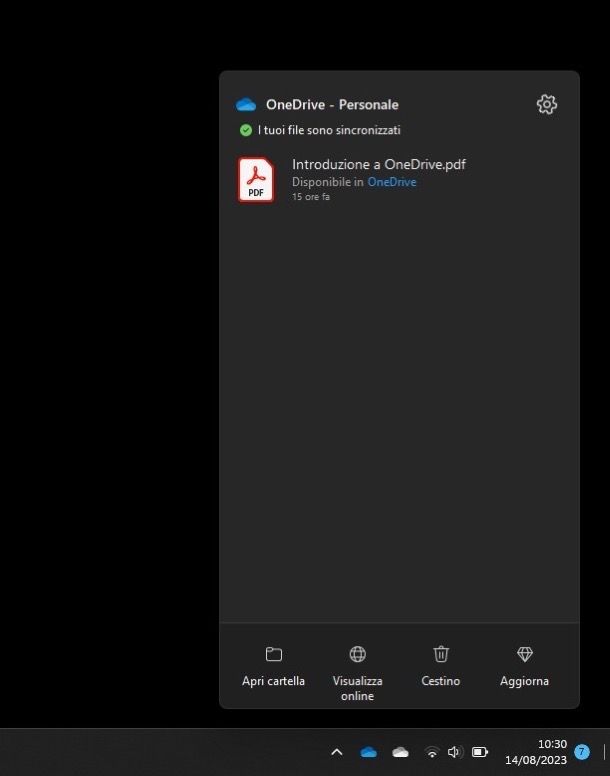The image size is (610, 776).
Task: Click "15 ore fa" timestamp text
Action: [x=311, y=196]
